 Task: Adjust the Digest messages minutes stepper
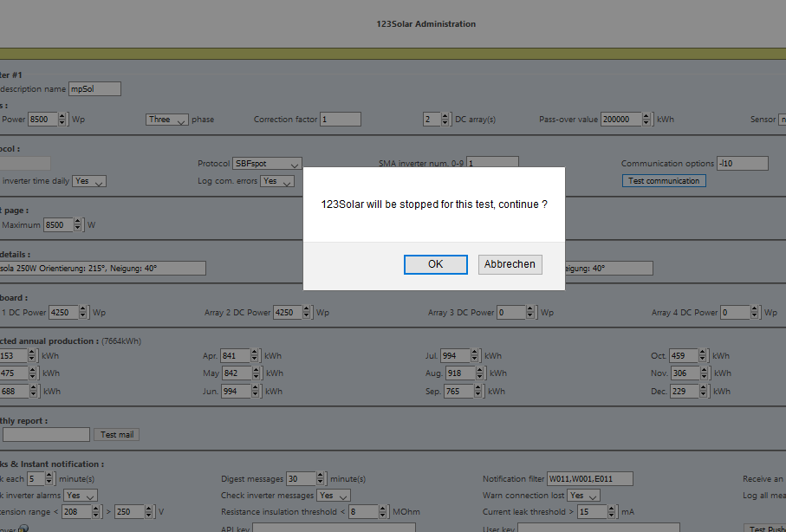click(x=322, y=479)
